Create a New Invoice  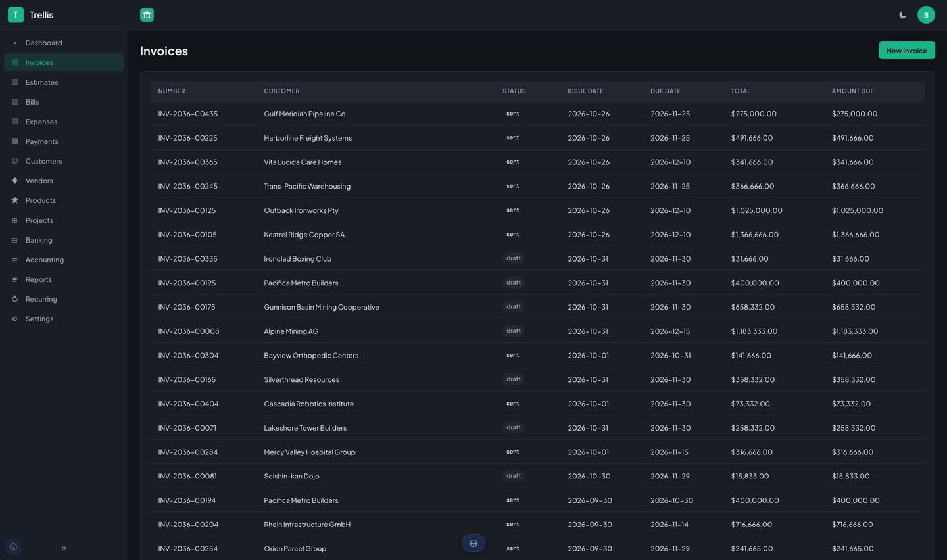tap(906, 51)
